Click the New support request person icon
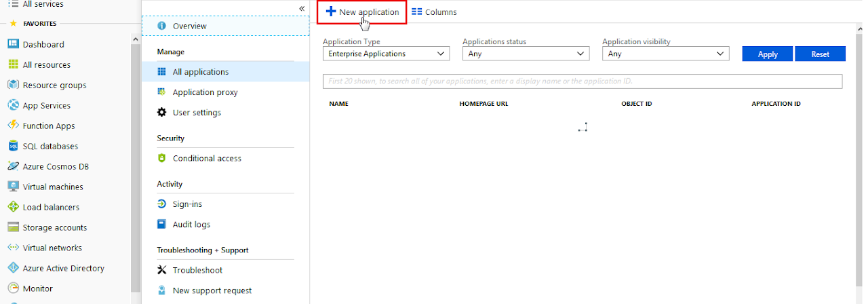Screen dimensions: 868x304 pyautogui.click(x=161, y=290)
